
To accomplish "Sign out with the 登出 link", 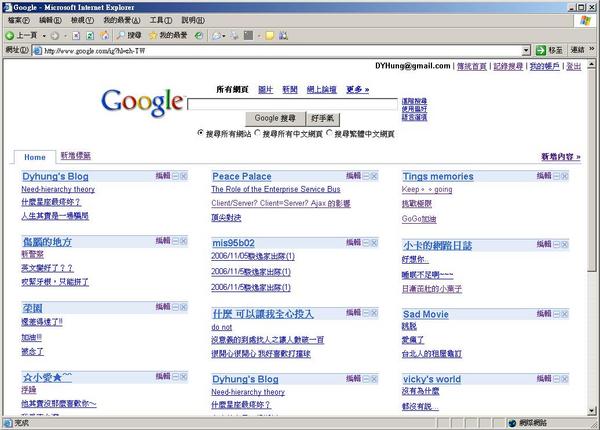I will [x=573, y=66].
